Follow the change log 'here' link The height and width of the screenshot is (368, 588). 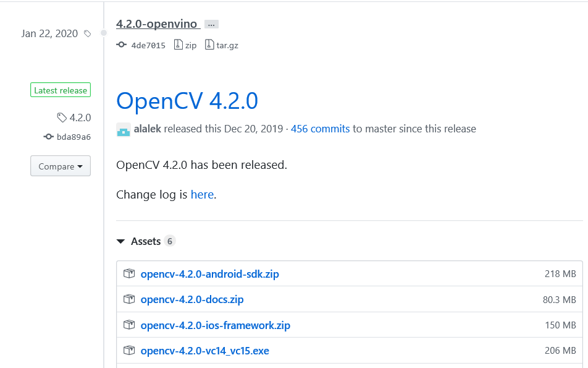point(202,194)
